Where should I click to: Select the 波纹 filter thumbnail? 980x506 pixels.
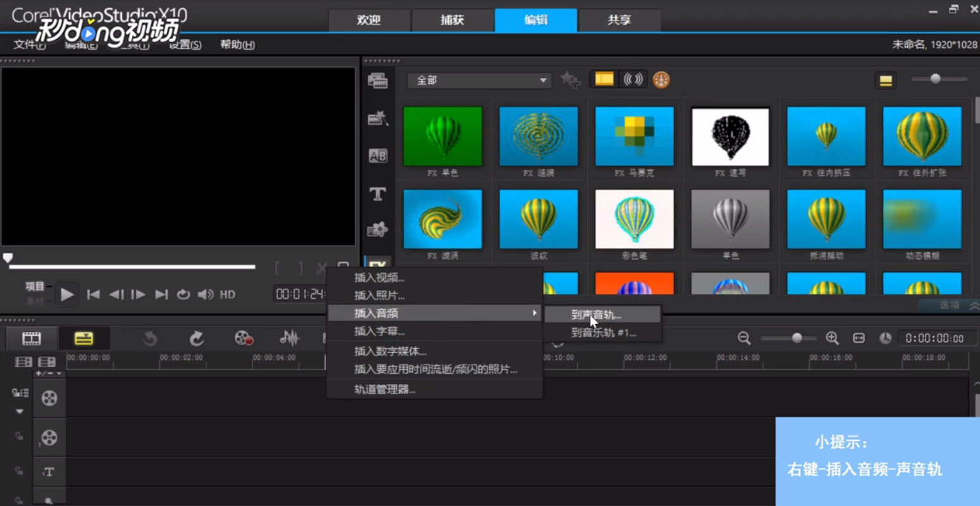(x=538, y=219)
